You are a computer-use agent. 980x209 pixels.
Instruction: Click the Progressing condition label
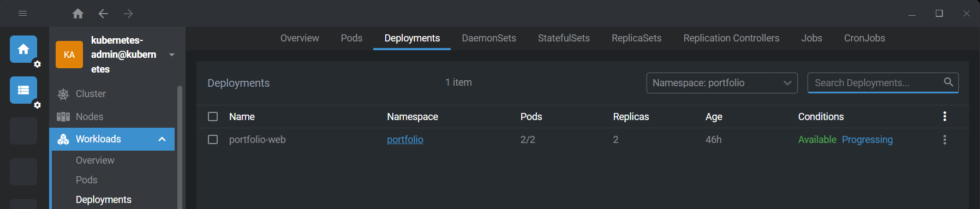867,140
